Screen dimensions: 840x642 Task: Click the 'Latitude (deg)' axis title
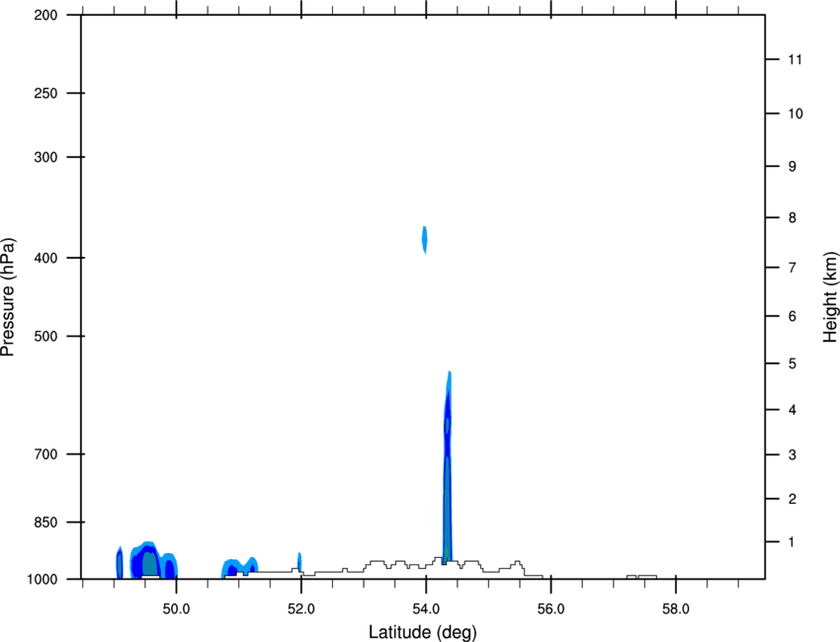(423, 632)
